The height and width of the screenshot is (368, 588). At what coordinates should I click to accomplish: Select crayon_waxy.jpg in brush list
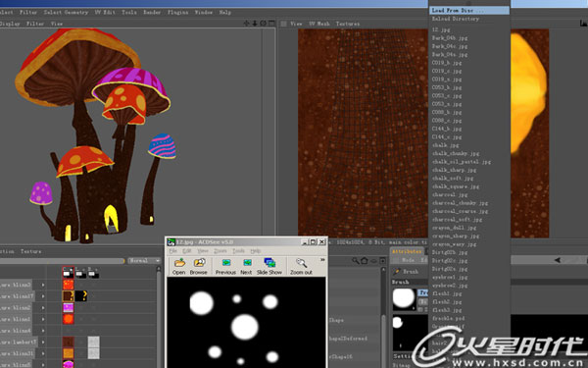tap(454, 244)
